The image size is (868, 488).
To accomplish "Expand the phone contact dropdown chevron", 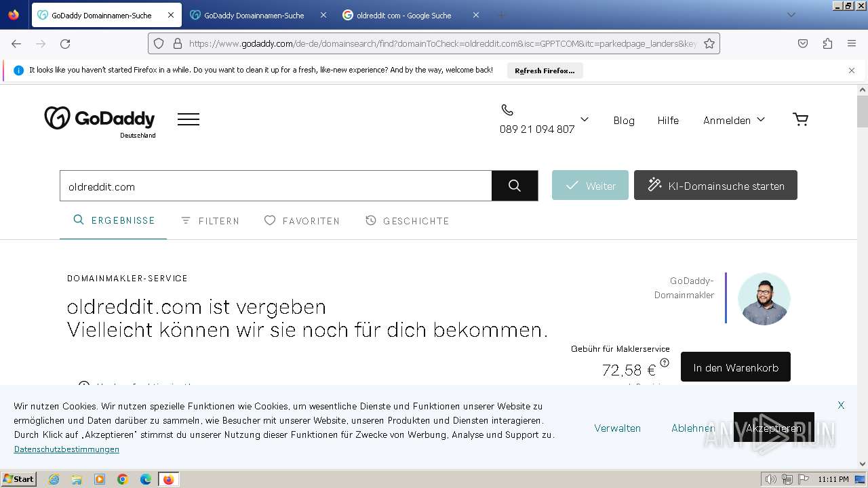I will [x=585, y=119].
